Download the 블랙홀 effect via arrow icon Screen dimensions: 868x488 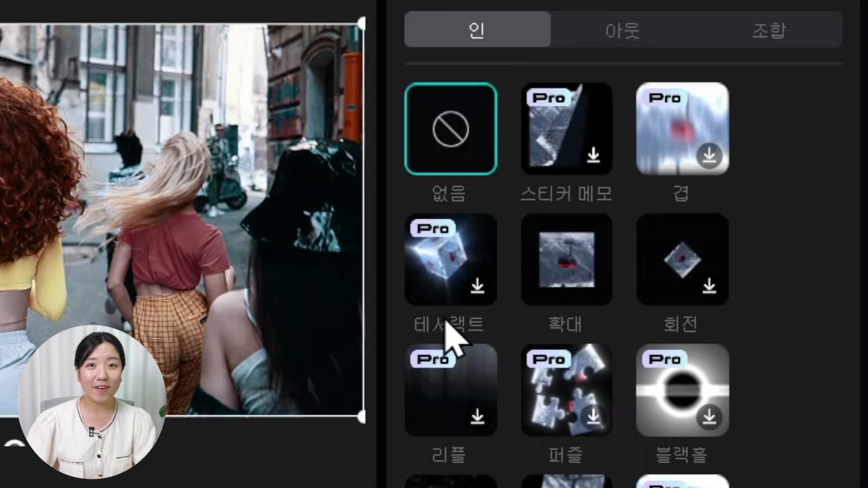tap(709, 417)
